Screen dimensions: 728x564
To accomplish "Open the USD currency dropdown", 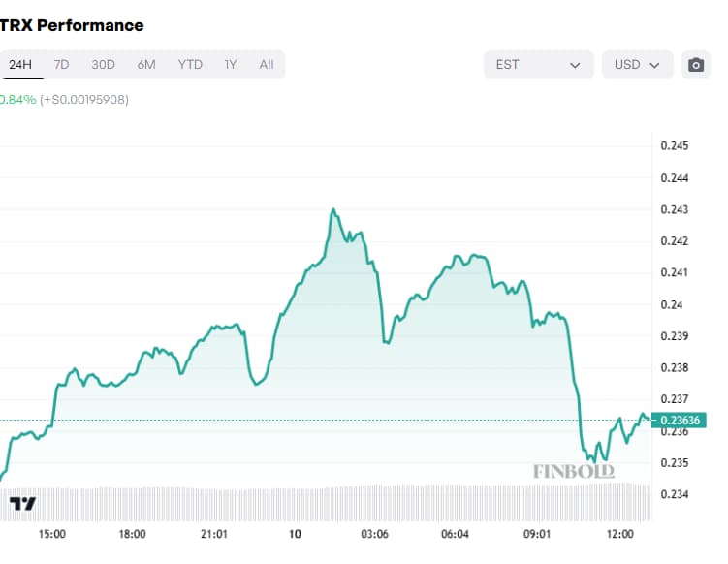I will tap(637, 65).
